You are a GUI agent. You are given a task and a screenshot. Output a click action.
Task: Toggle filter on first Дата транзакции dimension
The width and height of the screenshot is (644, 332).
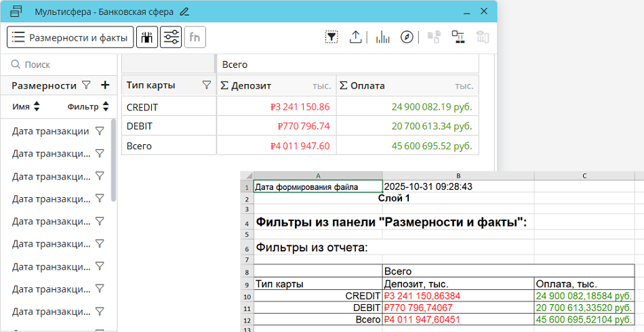100,131
